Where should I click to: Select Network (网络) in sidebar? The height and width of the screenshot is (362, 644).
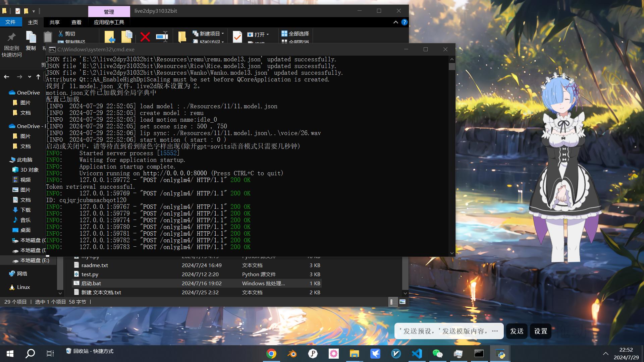(x=18, y=274)
